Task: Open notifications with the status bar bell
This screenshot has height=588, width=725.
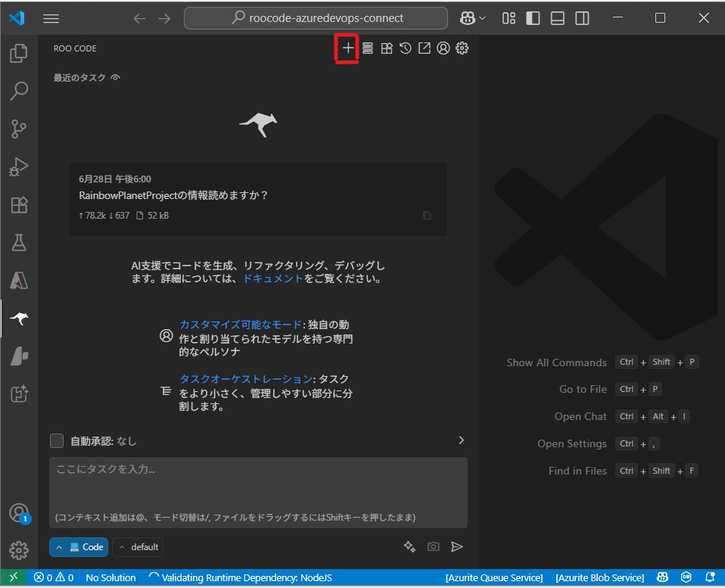Action: pos(710,577)
